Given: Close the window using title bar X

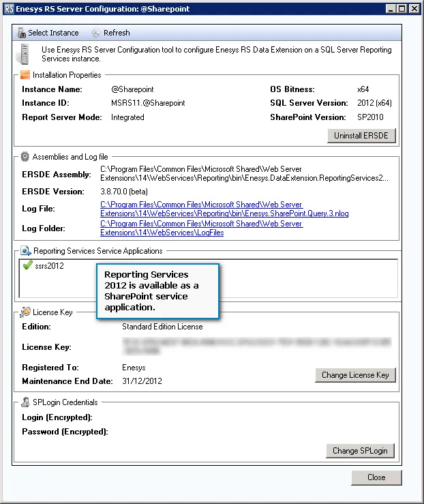Looking at the screenshot, I should point(414,9).
